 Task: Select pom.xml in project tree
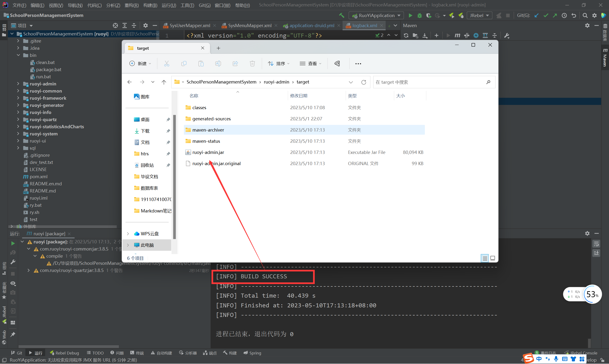point(39,177)
